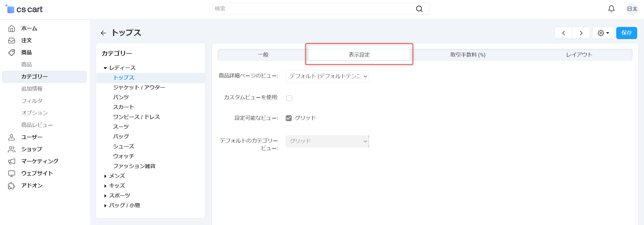This screenshot has width=644, height=225.
Task: Collapse the レディース category tree
Action: coord(105,68)
